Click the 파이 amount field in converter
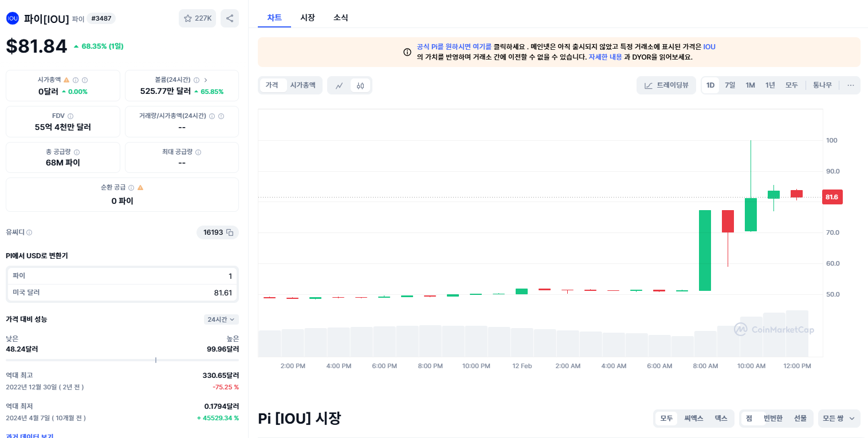The width and height of the screenshot is (868, 438). pyautogui.click(x=122, y=276)
